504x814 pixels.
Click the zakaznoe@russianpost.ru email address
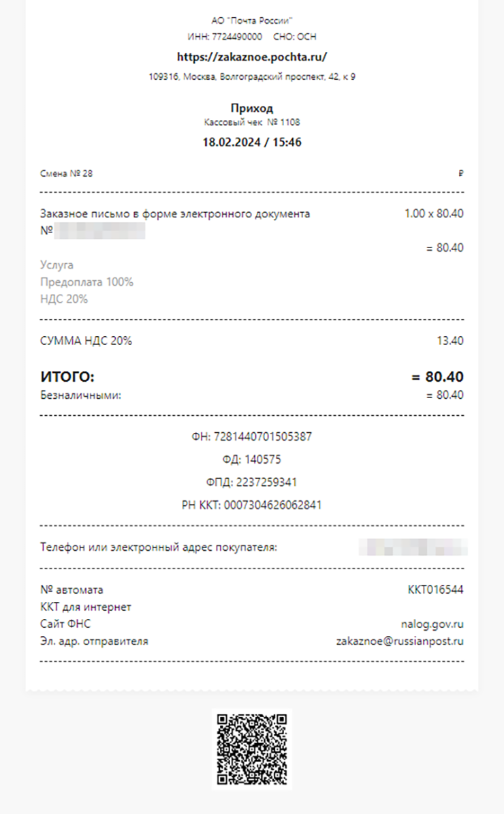point(400,641)
